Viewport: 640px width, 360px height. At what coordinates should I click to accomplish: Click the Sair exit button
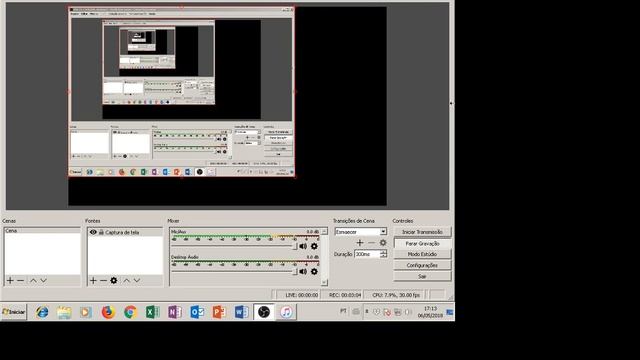point(422,276)
